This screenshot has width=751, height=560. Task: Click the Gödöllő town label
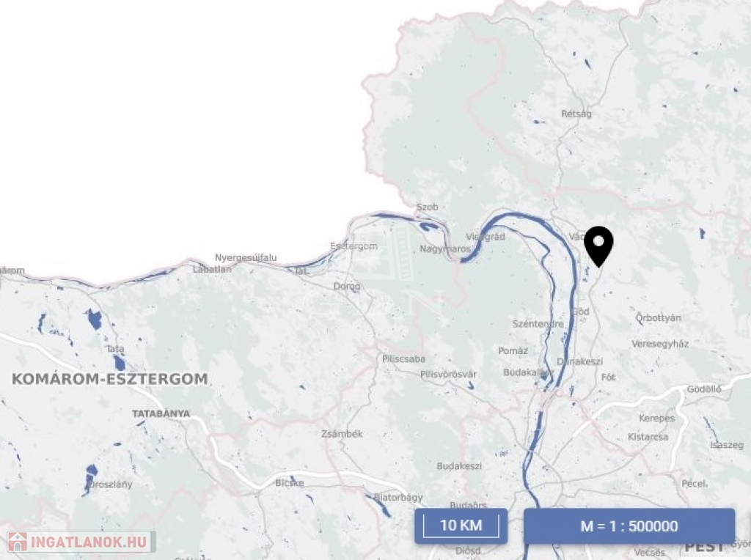coord(704,389)
